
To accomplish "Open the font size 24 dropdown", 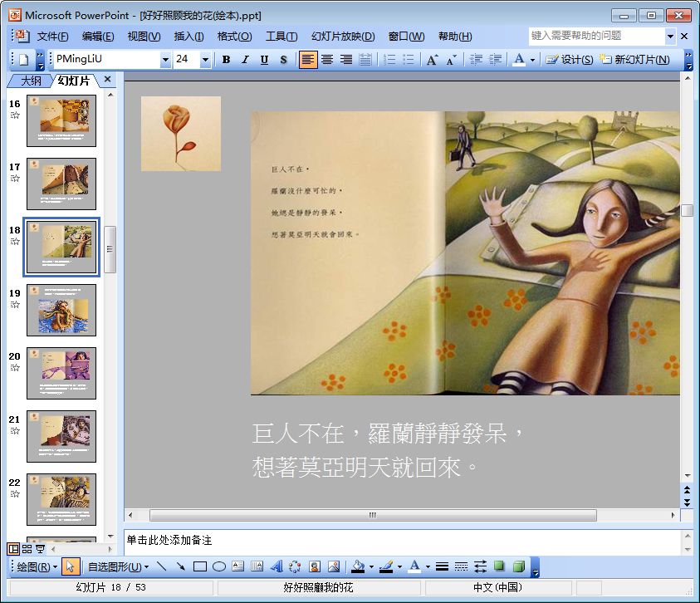I will [x=205, y=60].
